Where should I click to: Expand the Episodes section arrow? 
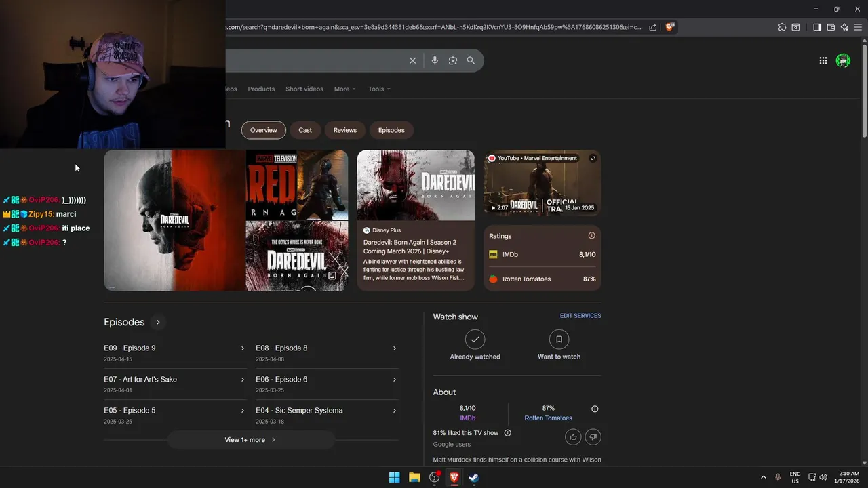coord(158,322)
